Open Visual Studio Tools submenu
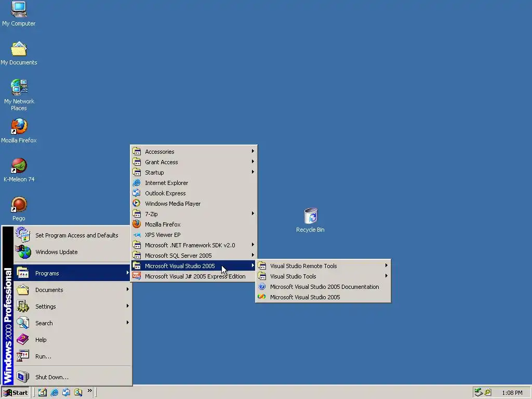This screenshot has height=399, width=532. [323, 276]
